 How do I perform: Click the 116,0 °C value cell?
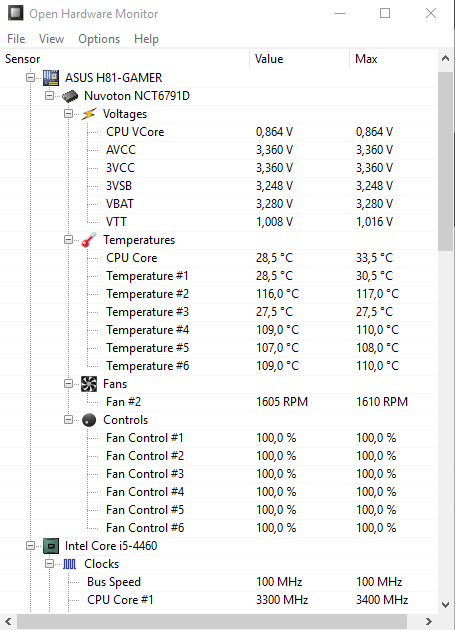(x=277, y=294)
